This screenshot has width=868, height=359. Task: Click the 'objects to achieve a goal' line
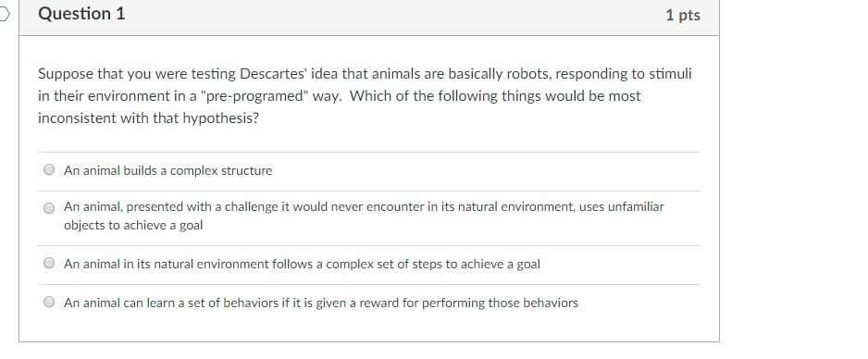click(133, 225)
